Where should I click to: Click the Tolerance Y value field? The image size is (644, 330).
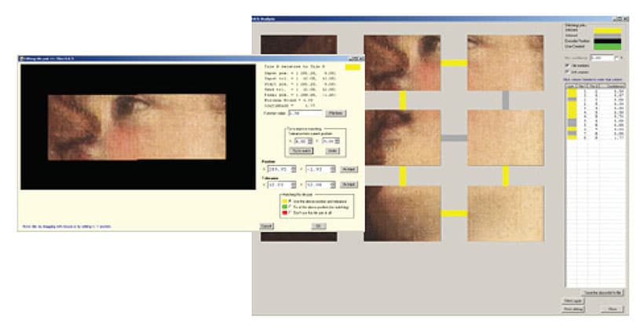click(320, 185)
